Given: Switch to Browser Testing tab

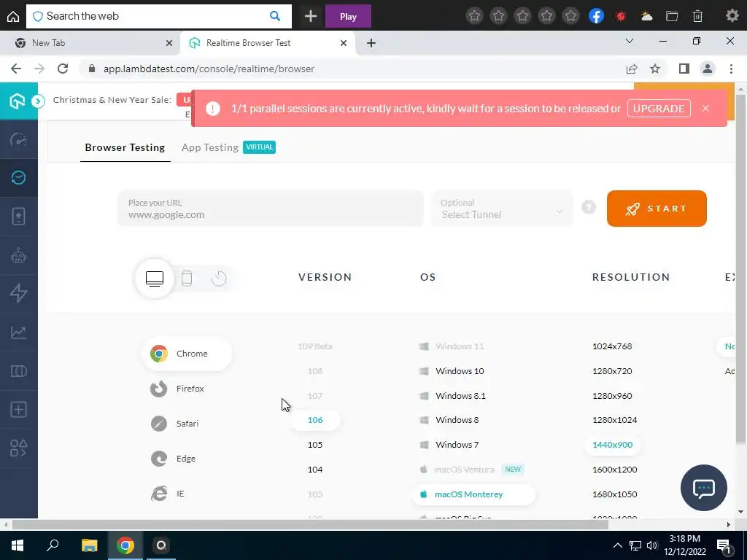Looking at the screenshot, I should click(125, 147).
